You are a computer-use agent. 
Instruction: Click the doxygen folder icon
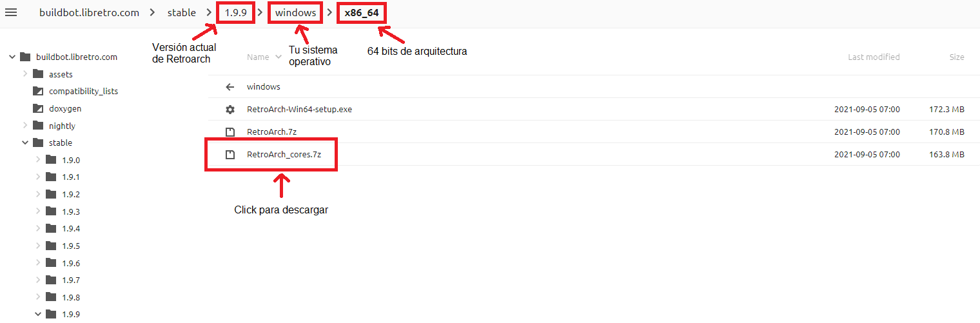click(38, 108)
